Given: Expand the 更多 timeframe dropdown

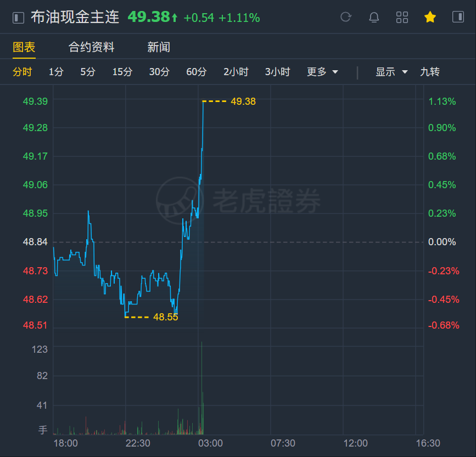Looking at the screenshot, I should [322, 72].
